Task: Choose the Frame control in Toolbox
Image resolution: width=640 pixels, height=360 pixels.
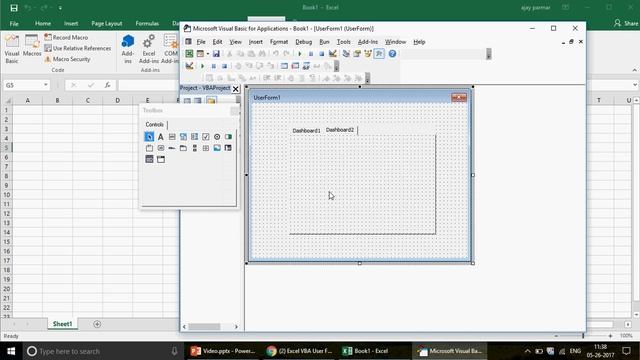Action: pos(149,148)
